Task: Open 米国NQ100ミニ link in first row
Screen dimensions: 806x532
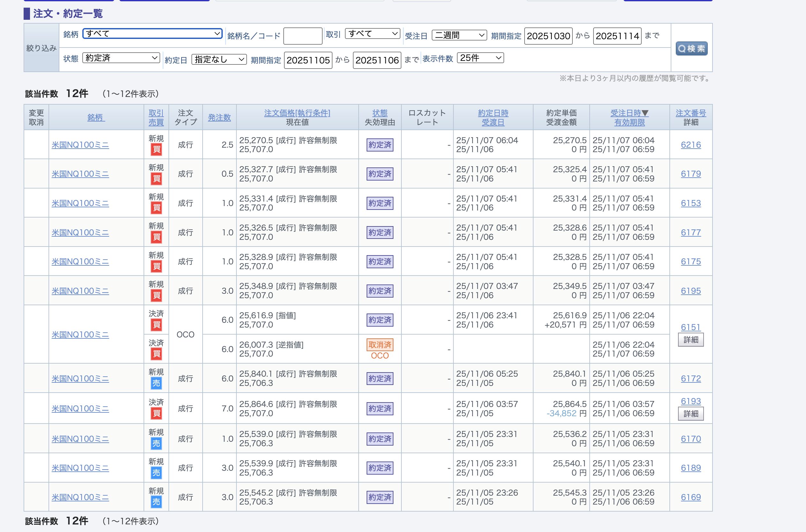Action: pos(80,145)
